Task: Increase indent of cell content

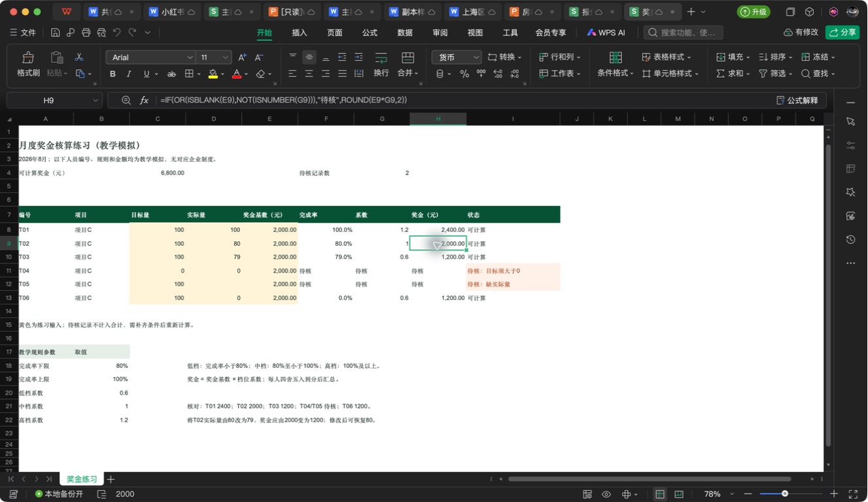Action: pos(358,57)
